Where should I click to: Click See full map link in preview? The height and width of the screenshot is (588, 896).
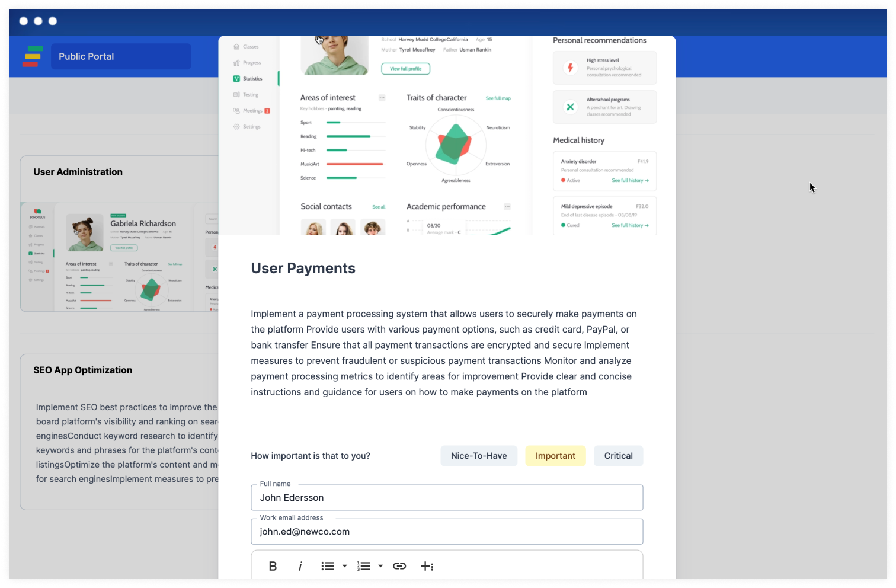(x=498, y=98)
